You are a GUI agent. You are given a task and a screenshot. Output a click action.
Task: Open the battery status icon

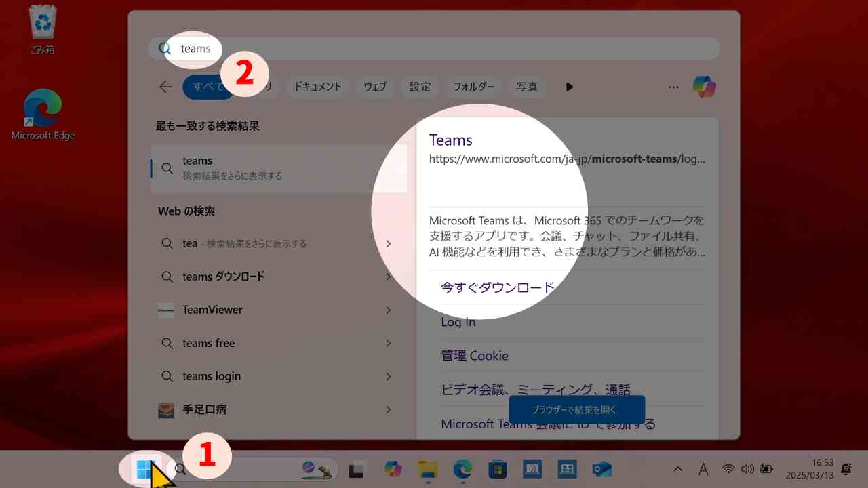766,468
